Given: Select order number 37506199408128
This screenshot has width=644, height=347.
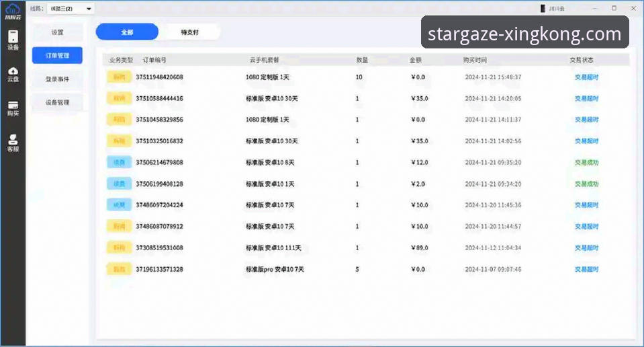Looking at the screenshot, I should point(159,184).
